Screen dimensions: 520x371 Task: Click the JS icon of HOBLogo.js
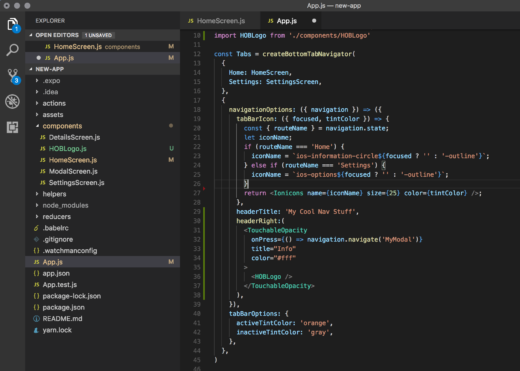(x=43, y=149)
